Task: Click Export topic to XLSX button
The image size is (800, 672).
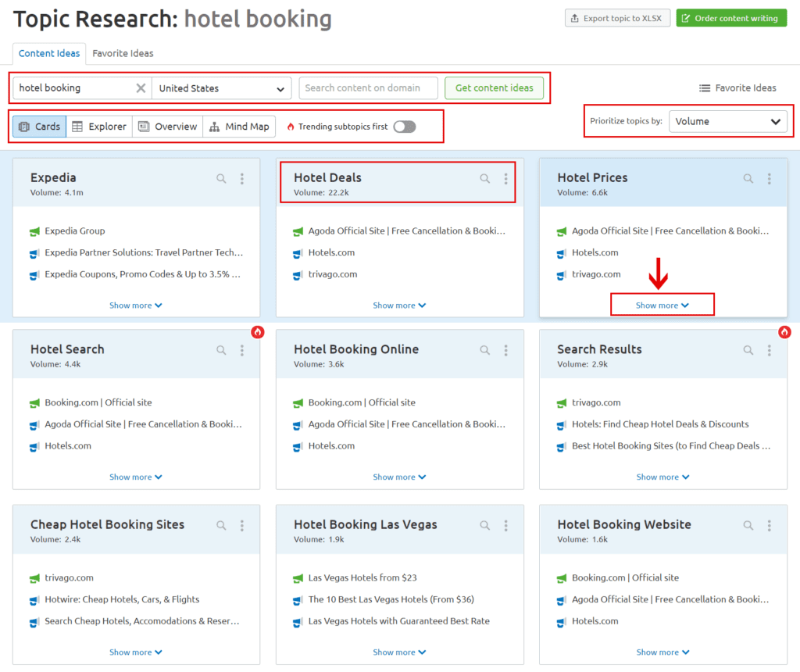Action: coord(617,18)
